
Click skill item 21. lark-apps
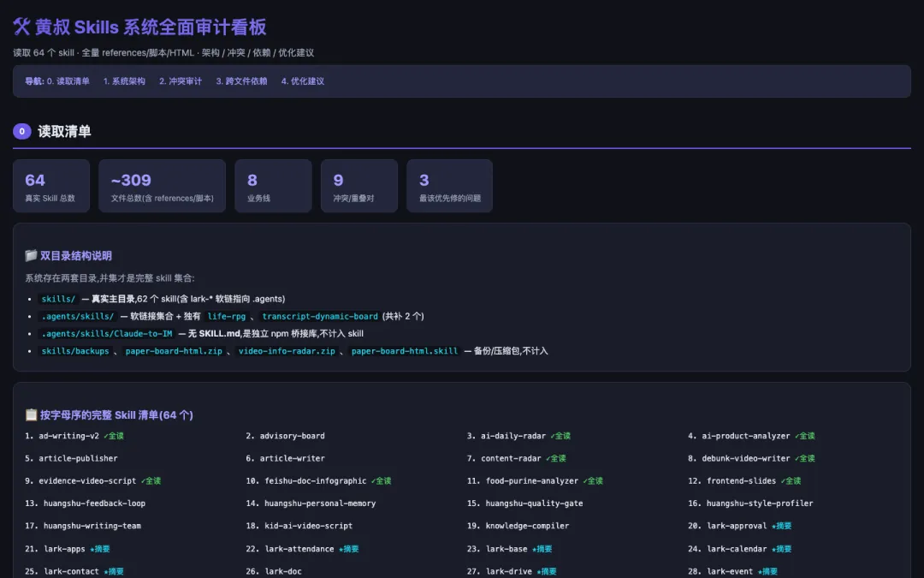tap(68, 549)
